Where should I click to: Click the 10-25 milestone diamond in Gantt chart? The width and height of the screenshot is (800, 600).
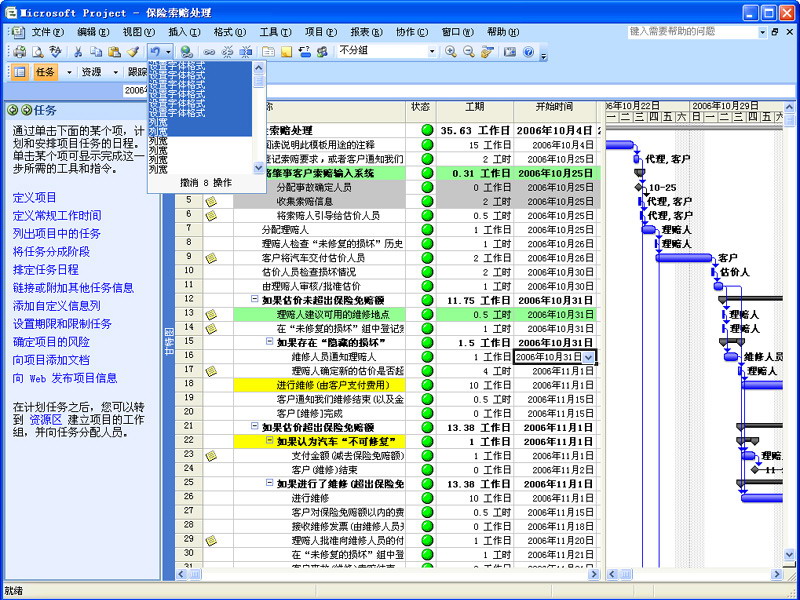click(638, 187)
